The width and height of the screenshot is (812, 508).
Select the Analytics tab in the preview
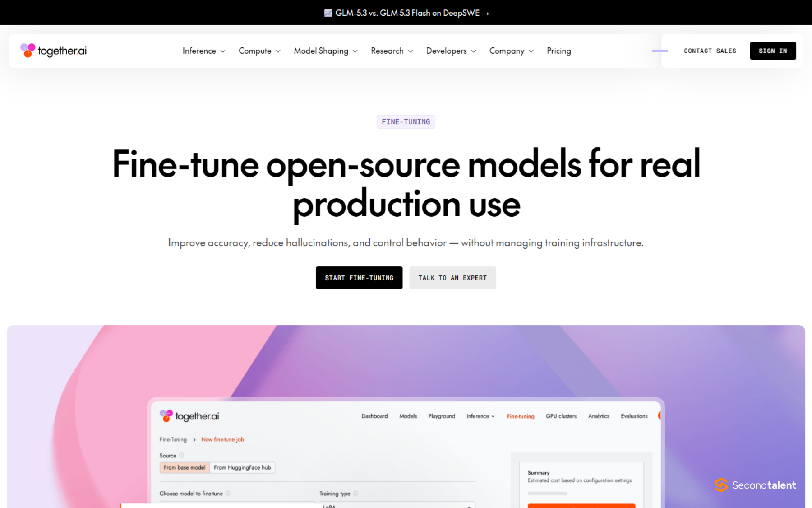click(599, 416)
